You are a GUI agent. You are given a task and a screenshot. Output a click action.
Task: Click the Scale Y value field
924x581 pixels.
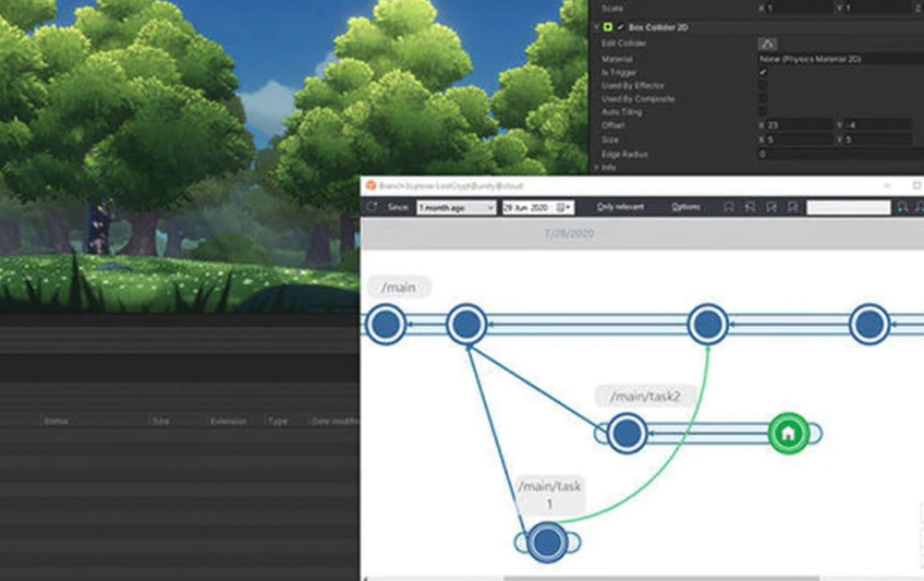(878, 9)
